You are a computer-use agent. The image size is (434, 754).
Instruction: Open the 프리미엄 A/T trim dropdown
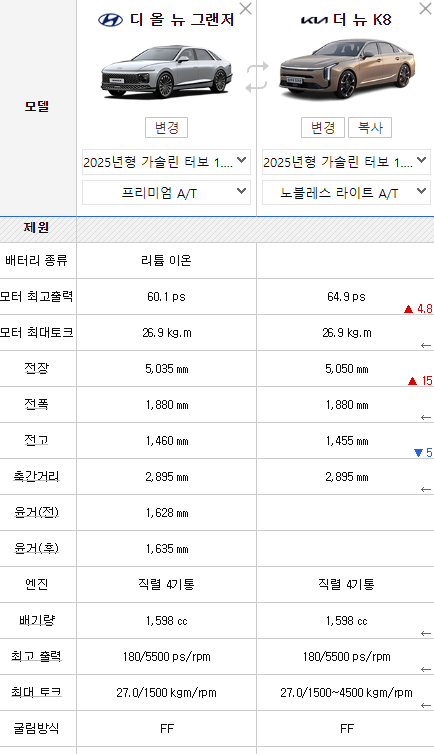pyautogui.click(x=166, y=193)
